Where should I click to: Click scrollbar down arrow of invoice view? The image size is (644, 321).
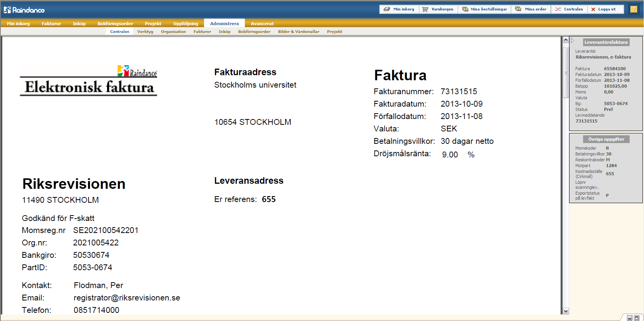(x=566, y=311)
